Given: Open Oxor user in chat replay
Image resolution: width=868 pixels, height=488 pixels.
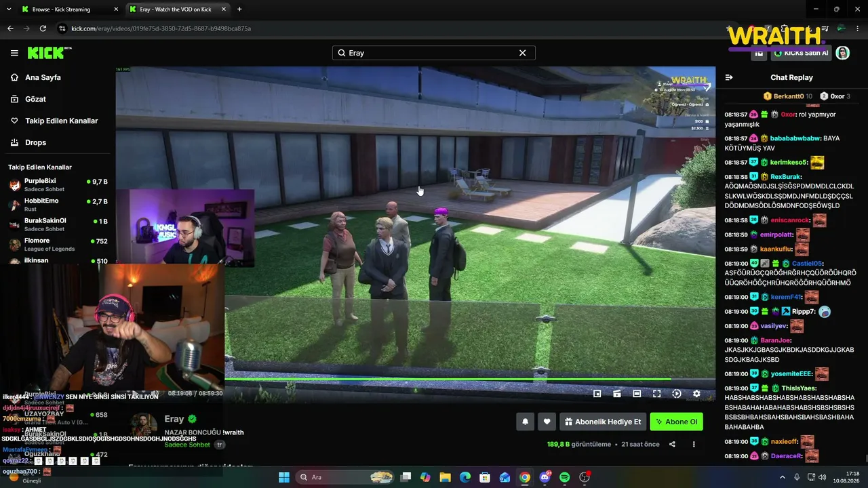Looking at the screenshot, I should pyautogui.click(x=788, y=115).
